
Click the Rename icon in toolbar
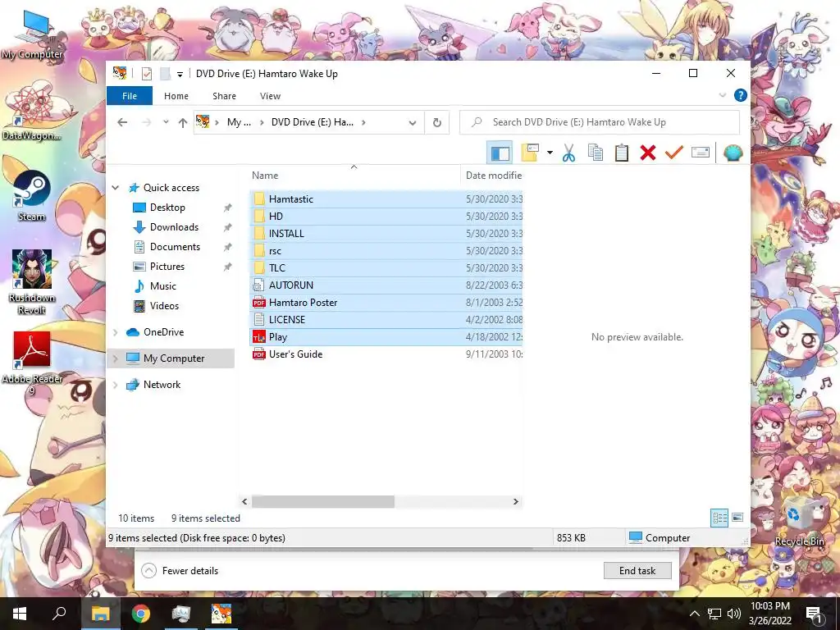(x=701, y=153)
